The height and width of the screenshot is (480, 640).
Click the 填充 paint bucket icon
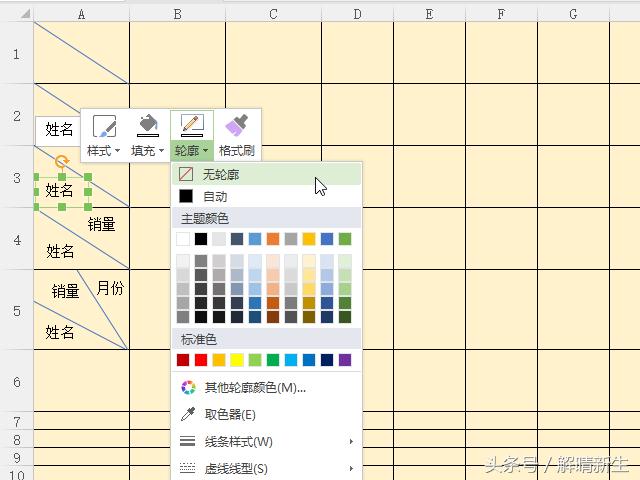point(148,126)
